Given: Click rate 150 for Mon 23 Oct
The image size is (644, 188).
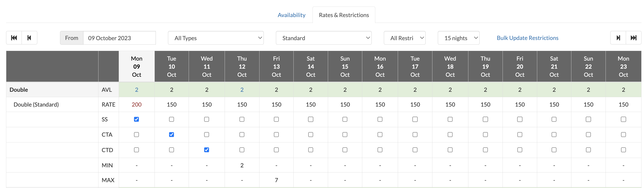Looking at the screenshot, I should click(x=624, y=105).
